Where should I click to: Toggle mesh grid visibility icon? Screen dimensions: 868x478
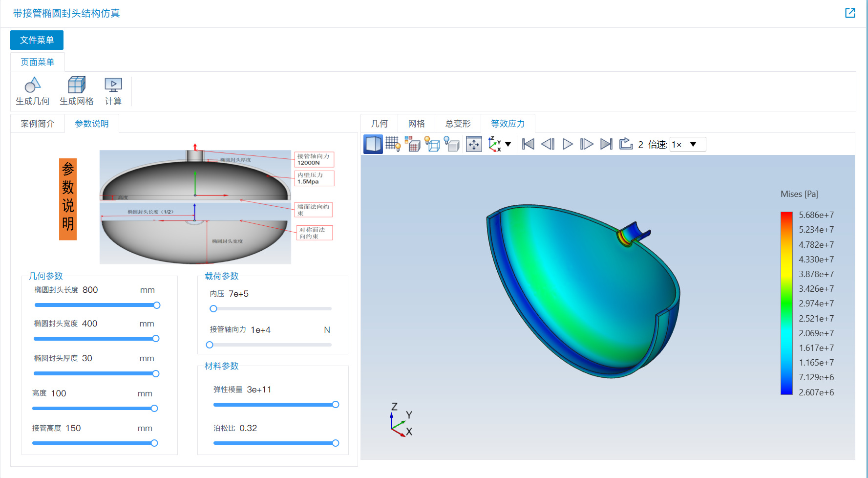point(393,144)
